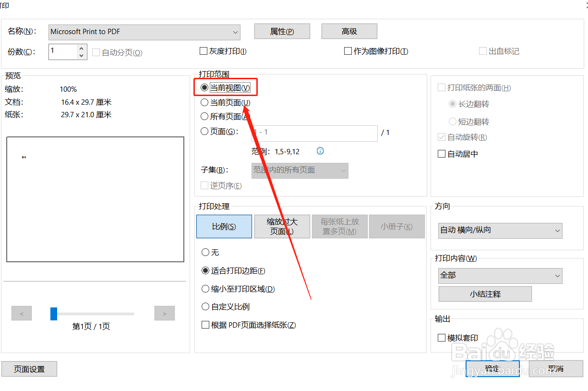Open the 打印内容 dropdown showing 全部

click(500, 276)
